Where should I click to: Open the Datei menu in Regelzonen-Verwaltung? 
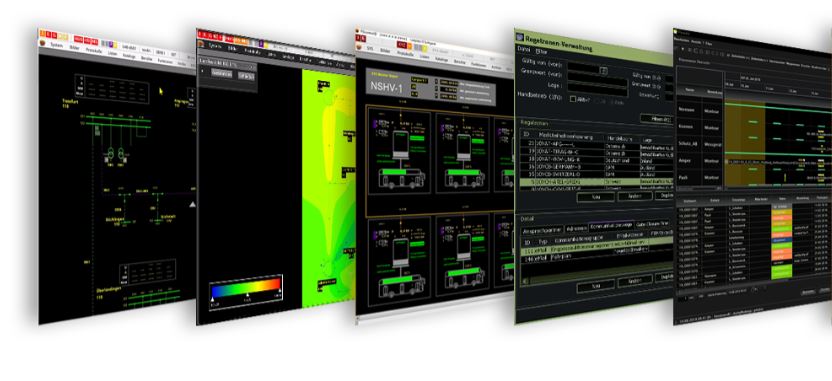523,50
